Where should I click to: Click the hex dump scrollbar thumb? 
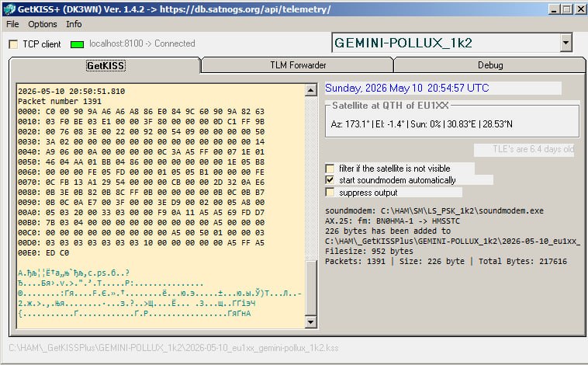(311, 287)
